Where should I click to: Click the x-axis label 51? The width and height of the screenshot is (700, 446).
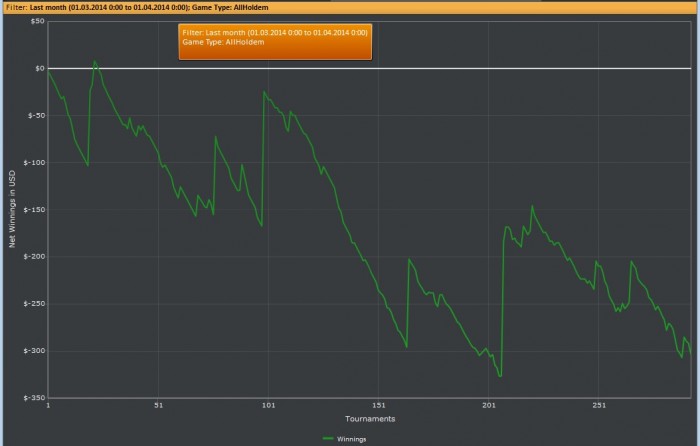point(158,405)
